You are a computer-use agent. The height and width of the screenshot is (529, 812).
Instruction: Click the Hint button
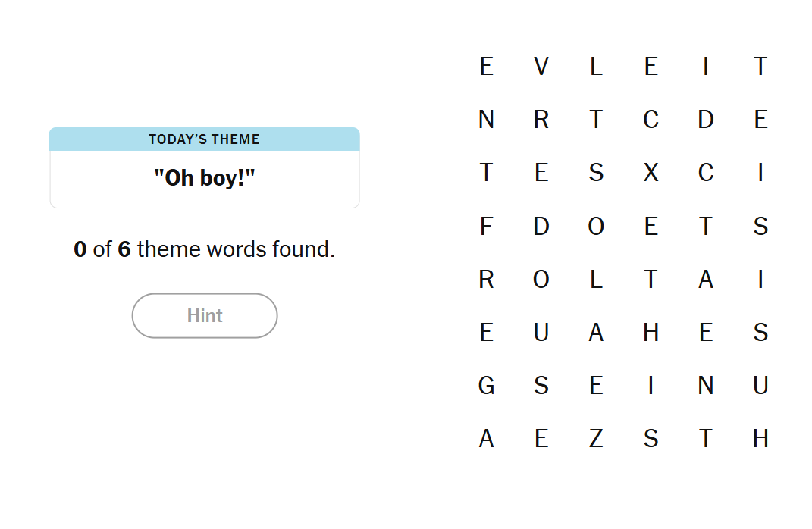pos(205,315)
